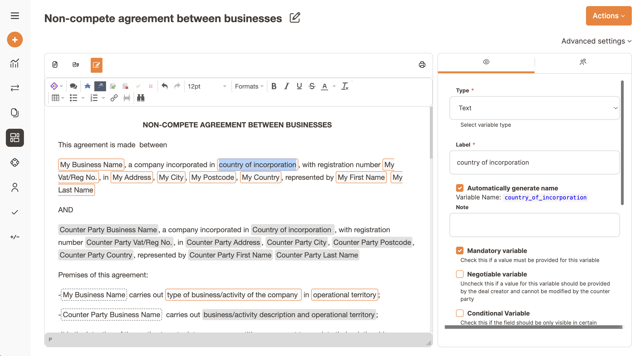644x356 pixels.
Task: Select the country of incorporation variable
Action: (257, 164)
